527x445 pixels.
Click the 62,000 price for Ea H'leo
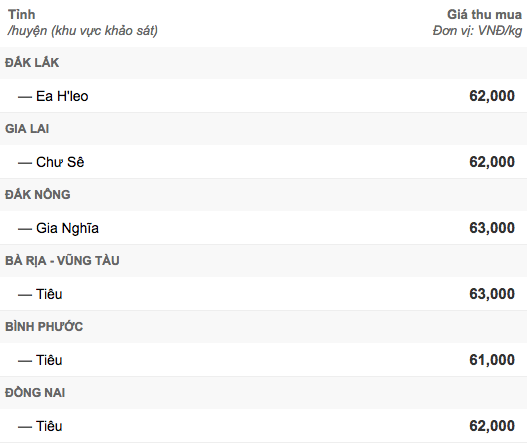pos(492,96)
